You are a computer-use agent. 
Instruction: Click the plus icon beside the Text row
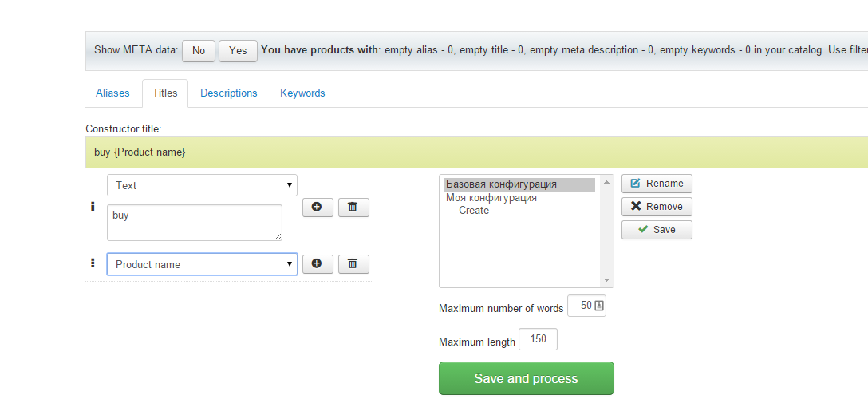[x=317, y=208]
